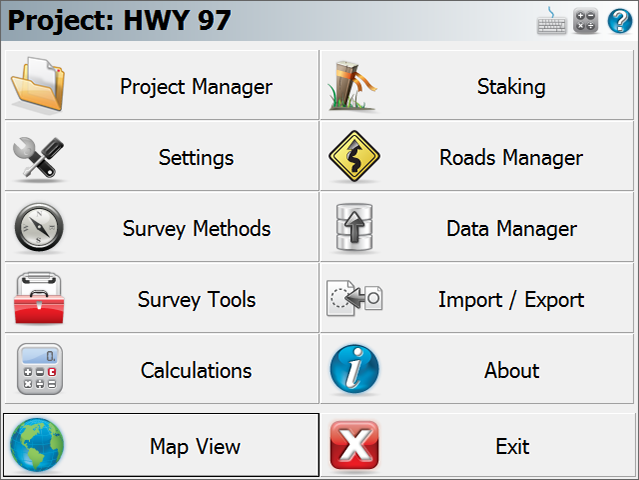
Task: Click the blue help question mark icon
Action: coord(620,21)
